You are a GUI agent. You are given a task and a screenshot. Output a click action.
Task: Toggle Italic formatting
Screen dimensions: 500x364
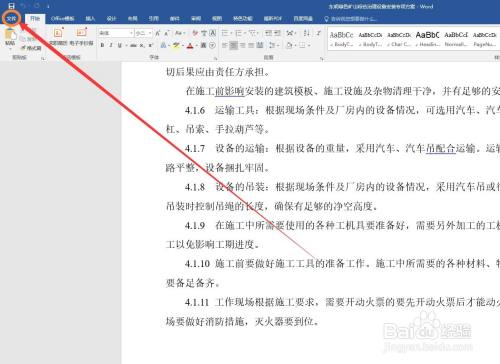click(x=111, y=45)
